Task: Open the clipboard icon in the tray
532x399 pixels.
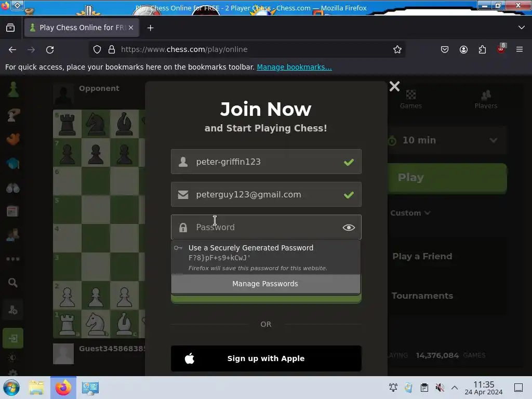Action: [424, 388]
